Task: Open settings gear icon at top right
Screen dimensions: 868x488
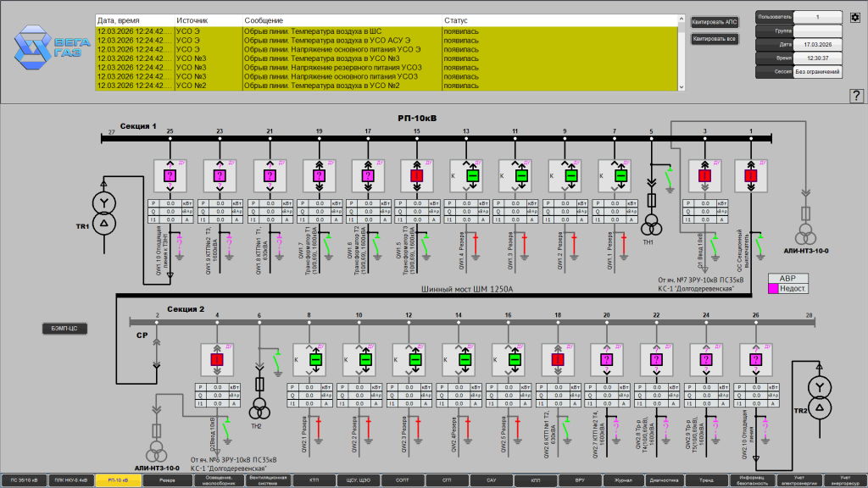Action: click(x=855, y=17)
